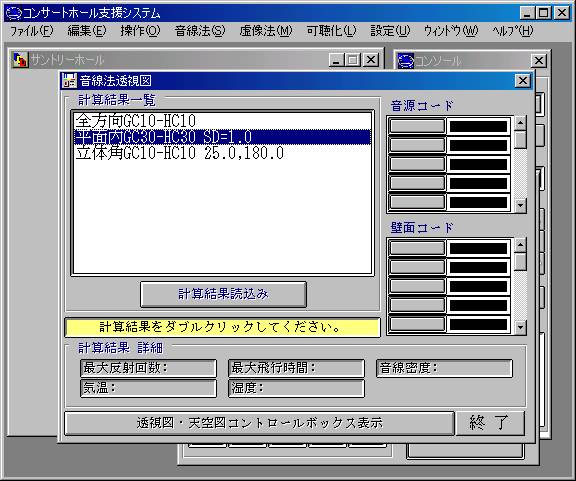The width and height of the screenshot is (576, 481).
Task: Click up arrow of 壁面コード scrollbar
Action: pyautogui.click(x=520, y=245)
